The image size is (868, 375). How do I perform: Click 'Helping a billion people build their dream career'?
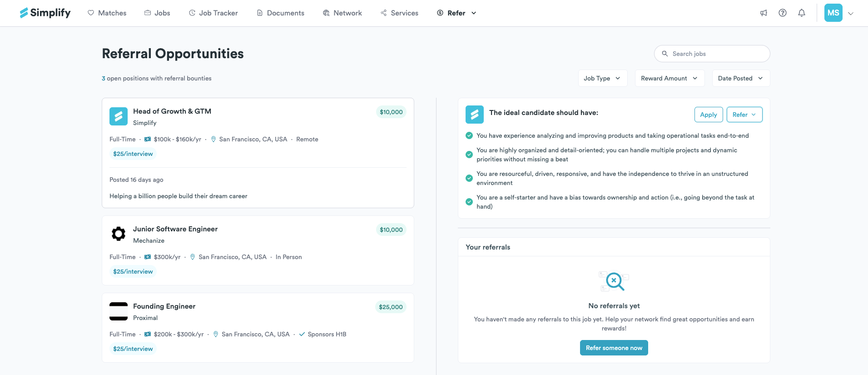pyautogui.click(x=179, y=196)
